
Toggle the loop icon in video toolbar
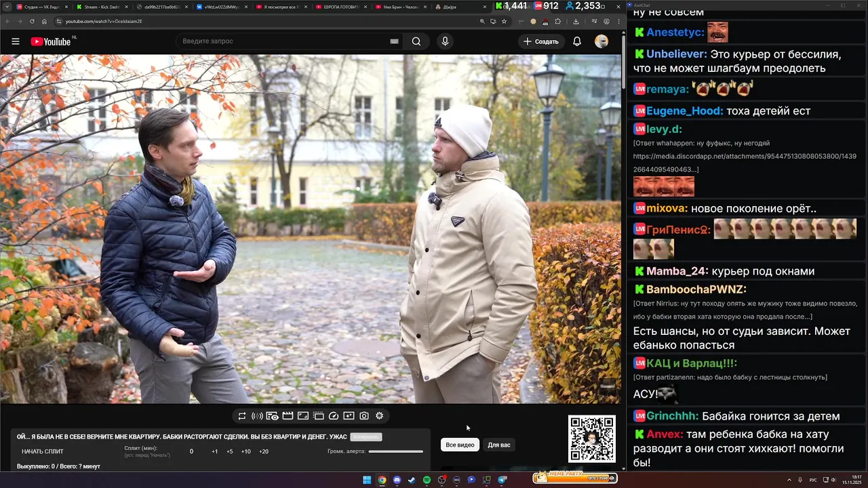[242, 416]
